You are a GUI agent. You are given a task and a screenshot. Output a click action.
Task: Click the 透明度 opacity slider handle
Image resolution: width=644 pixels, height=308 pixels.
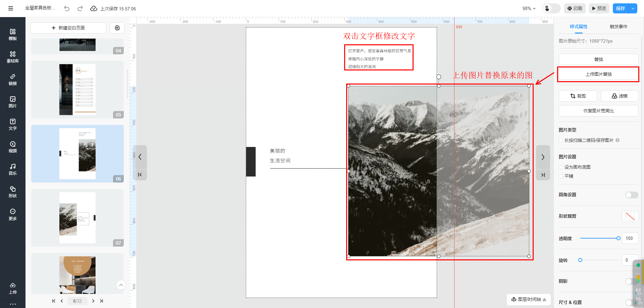618,238
